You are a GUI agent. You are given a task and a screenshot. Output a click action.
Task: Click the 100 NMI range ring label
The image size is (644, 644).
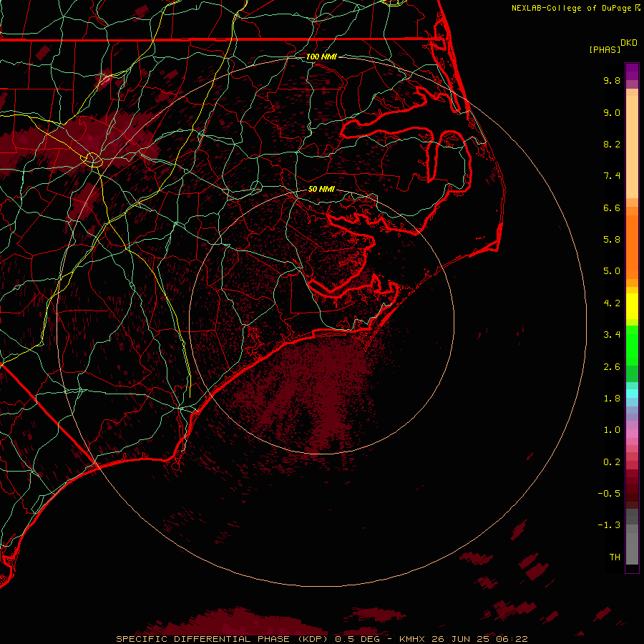tap(321, 57)
